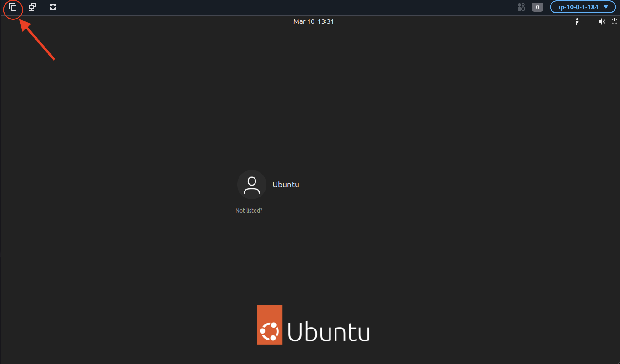Open the accessibility menu icon
This screenshot has width=620, height=364.
click(x=577, y=22)
